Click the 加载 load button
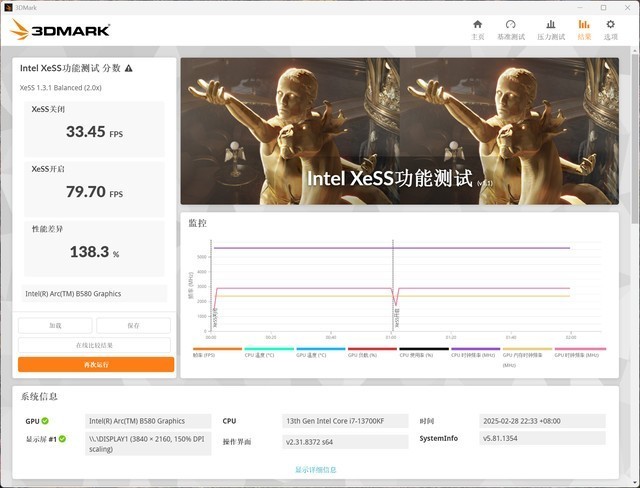The width and height of the screenshot is (640, 488). pos(55,326)
